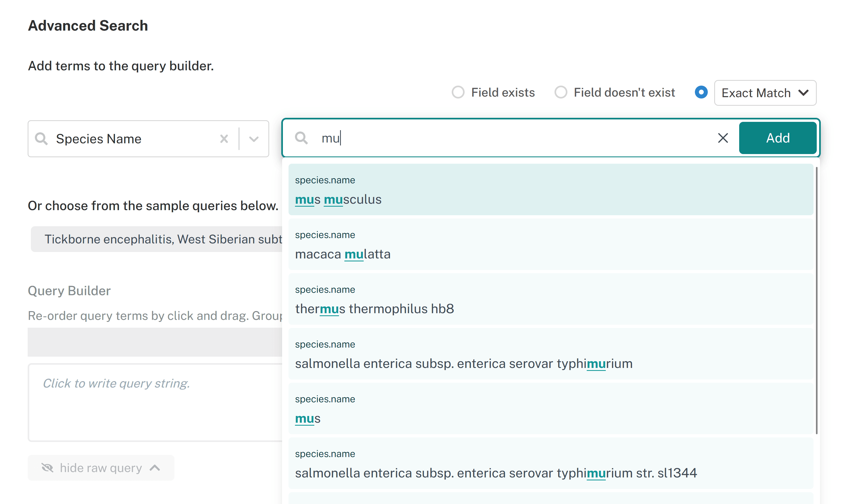
Task: Click the crossed-eye icon beside hide raw query
Action: tap(47, 468)
